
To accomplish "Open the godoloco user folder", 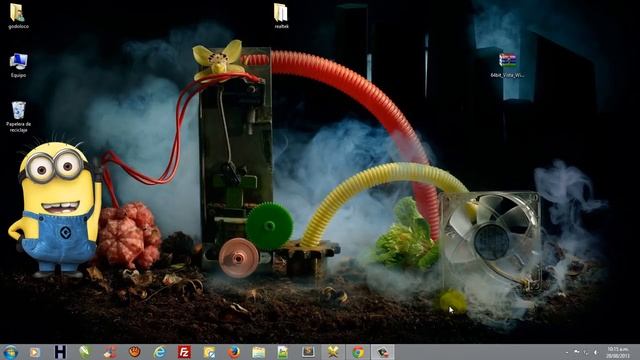I will 18,16.
